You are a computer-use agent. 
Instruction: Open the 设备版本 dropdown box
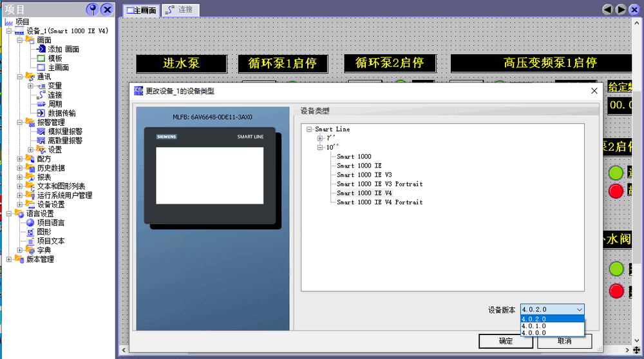coord(552,309)
